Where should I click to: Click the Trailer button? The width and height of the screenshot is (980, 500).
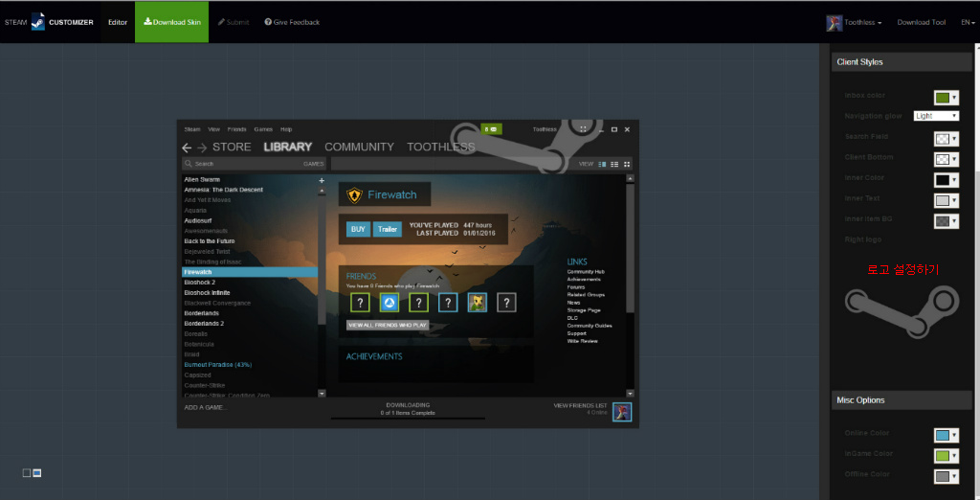tap(388, 230)
